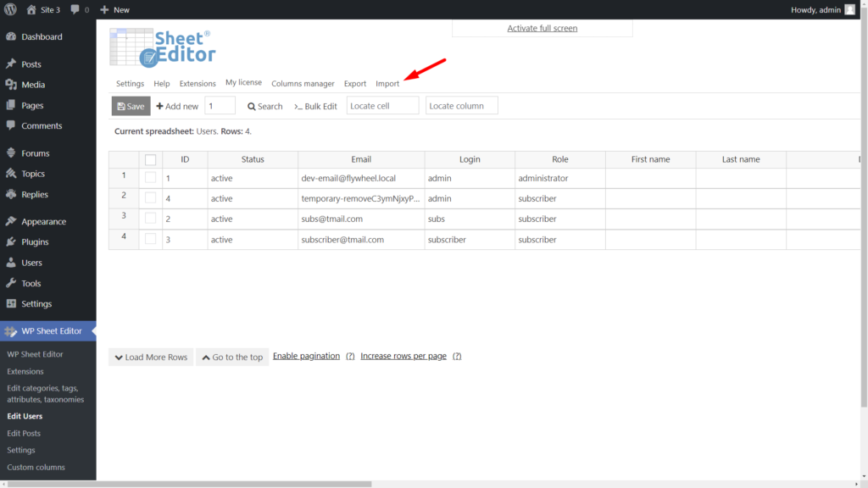This screenshot has width=868, height=488.
Task: Click the WP Sheet Editor menu icon
Action: point(11,331)
